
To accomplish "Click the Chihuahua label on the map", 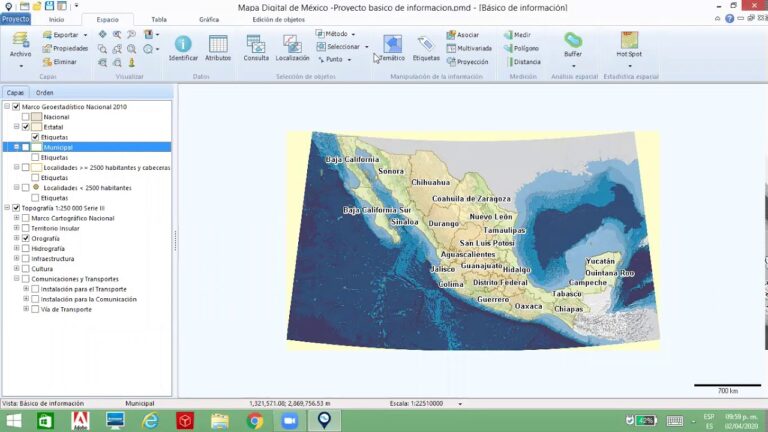I will [431, 182].
